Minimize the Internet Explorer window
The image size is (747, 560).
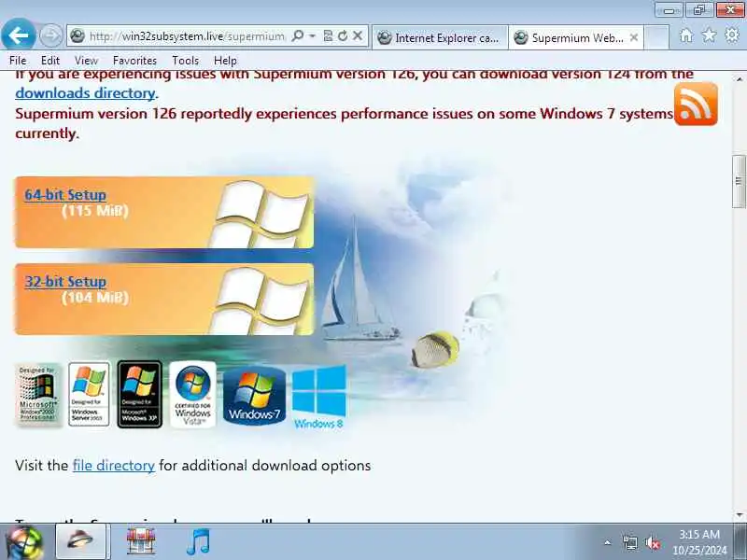[669, 10]
